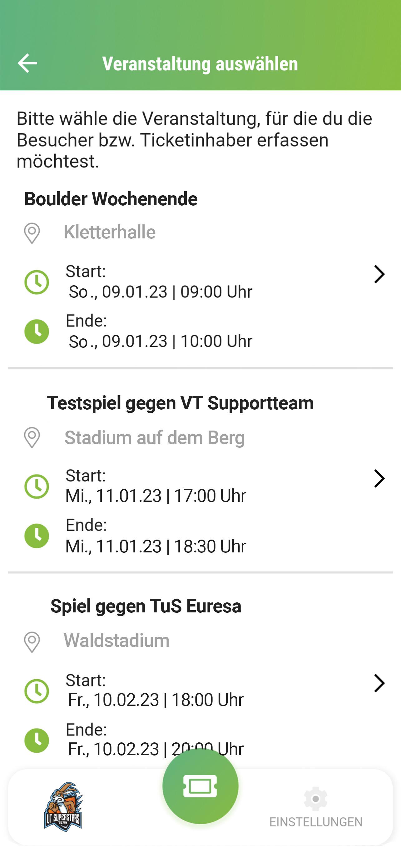Select the Boulder Wochenende event title

coord(111,199)
